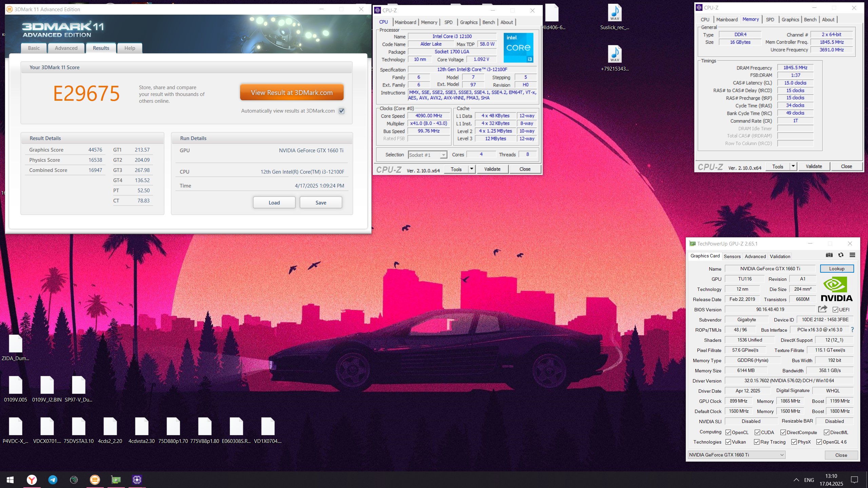Select the 0109V_J2.BIN desktop file
Image resolution: width=868 pixels, height=488 pixels.
[47, 389]
